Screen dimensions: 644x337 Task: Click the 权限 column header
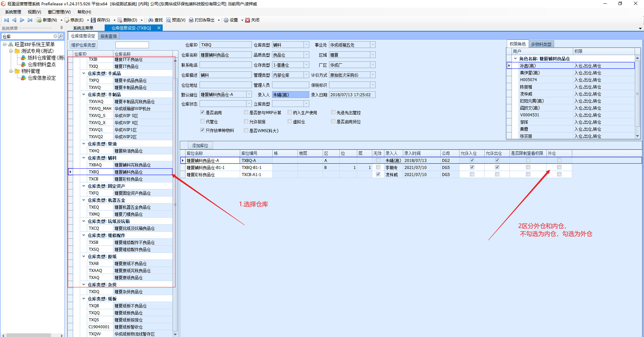pyautogui.click(x=604, y=51)
